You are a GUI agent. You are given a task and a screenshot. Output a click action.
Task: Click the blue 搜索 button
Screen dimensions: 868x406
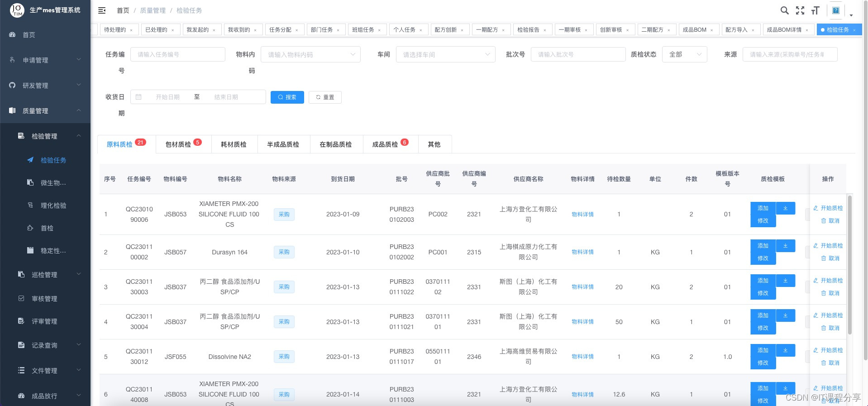[287, 97]
